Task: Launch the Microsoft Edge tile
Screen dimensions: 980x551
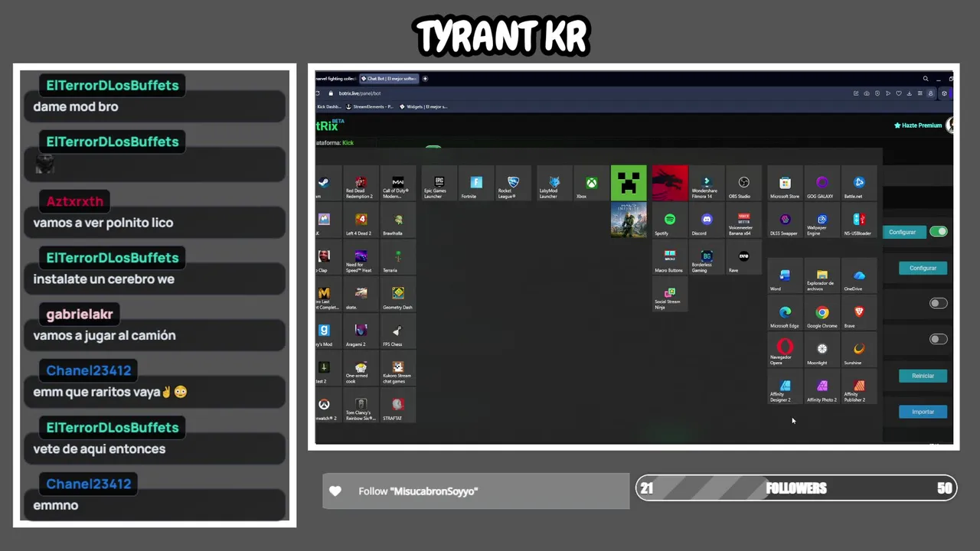Action: tap(785, 313)
